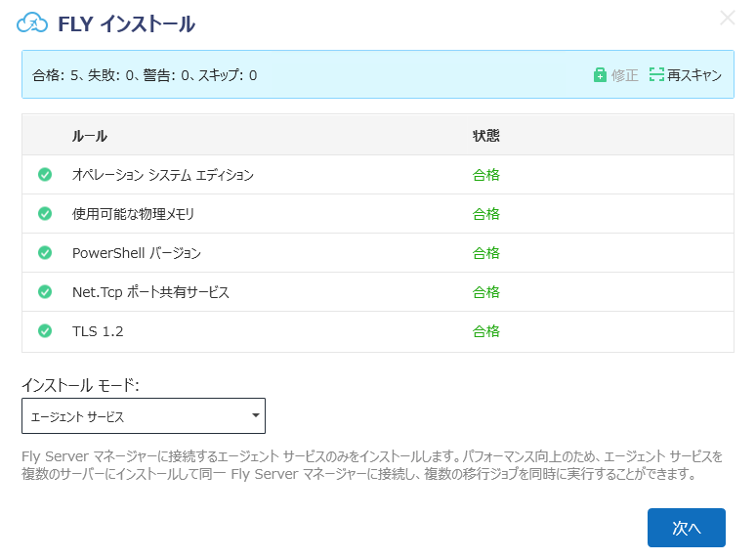This screenshot has width=756, height=559.
Task: Select the PowerShell バージョン rule text
Action: click(137, 253)
